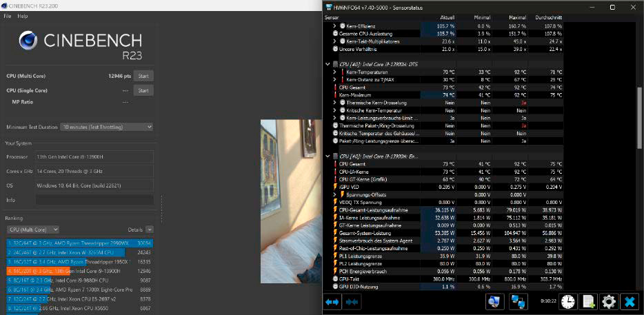The height and width of the screenshot is (315, 644).
Task: Open the networked computers remote icon in HWiNFO
Action: 519,302
